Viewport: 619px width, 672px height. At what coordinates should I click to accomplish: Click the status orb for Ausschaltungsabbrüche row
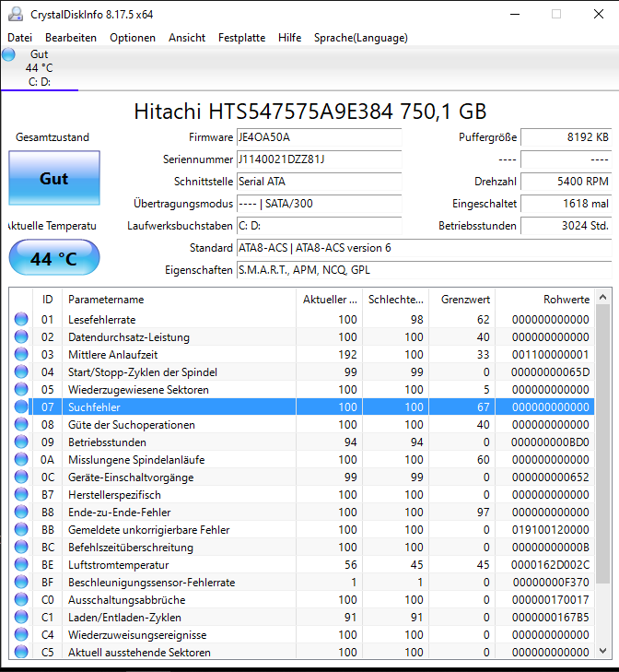coord(21,599)
